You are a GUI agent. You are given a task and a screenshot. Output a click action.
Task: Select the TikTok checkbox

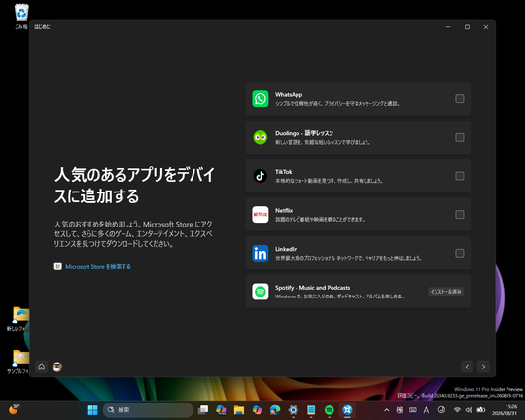point(459,176)
